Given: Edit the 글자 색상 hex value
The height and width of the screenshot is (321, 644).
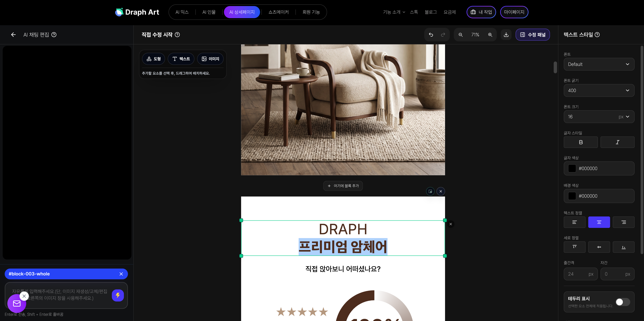Looking at the screenshot, I should 588,168.
